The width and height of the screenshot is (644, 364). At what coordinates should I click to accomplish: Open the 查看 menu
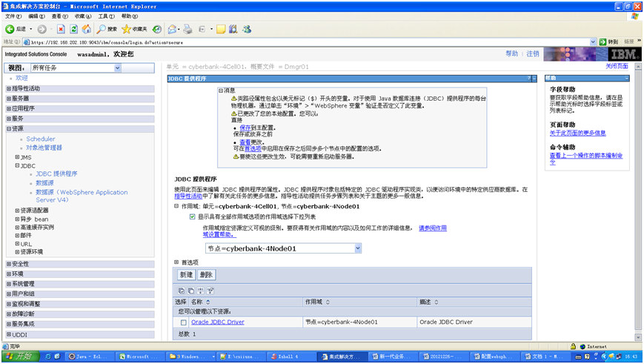tap(60, 16)
